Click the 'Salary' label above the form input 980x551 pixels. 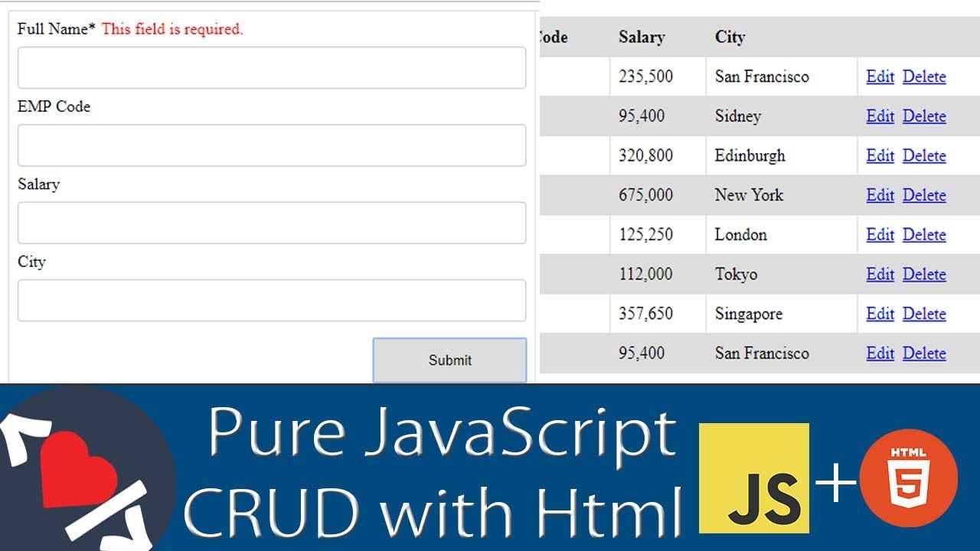pos(38,184)
